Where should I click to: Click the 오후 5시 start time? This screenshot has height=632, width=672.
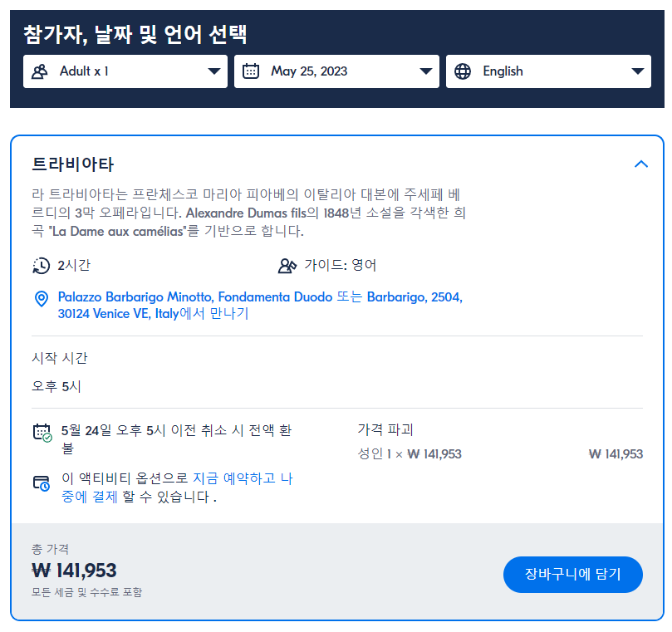56,386
